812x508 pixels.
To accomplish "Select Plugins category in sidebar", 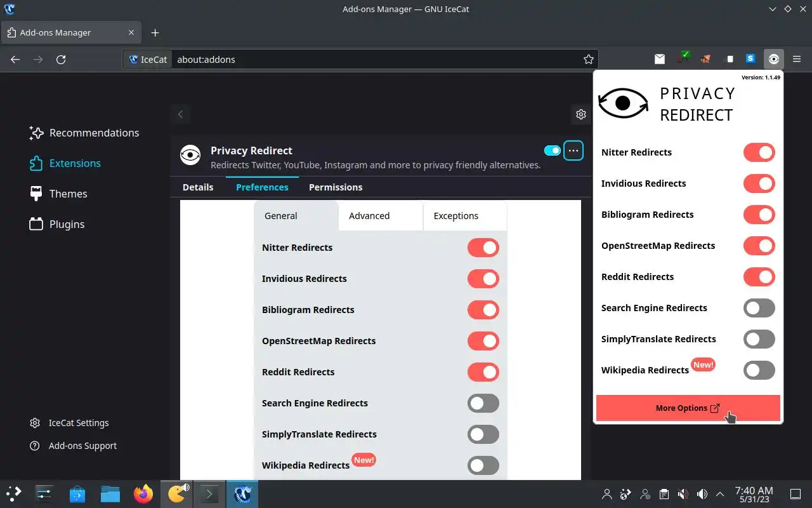I will pos(57,224).
